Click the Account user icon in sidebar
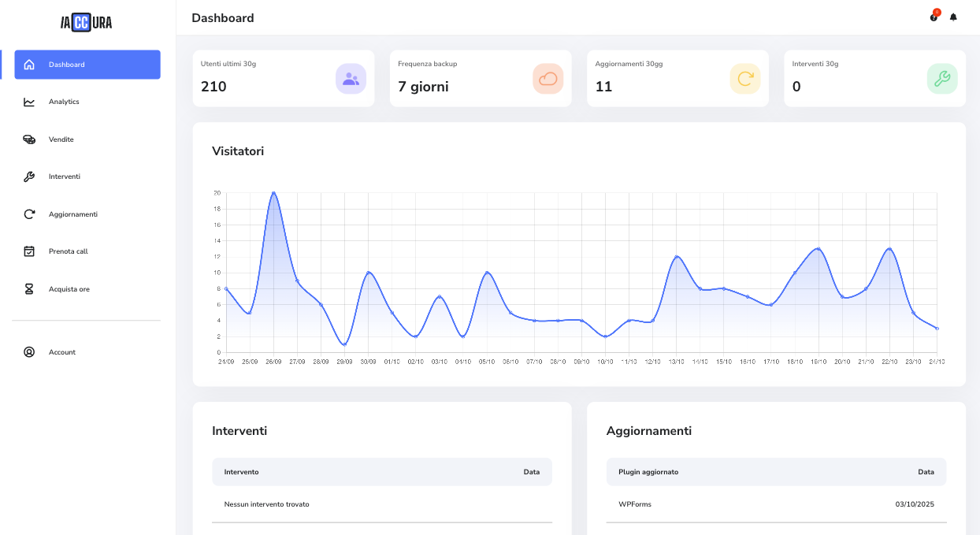 tap(29, 352)
